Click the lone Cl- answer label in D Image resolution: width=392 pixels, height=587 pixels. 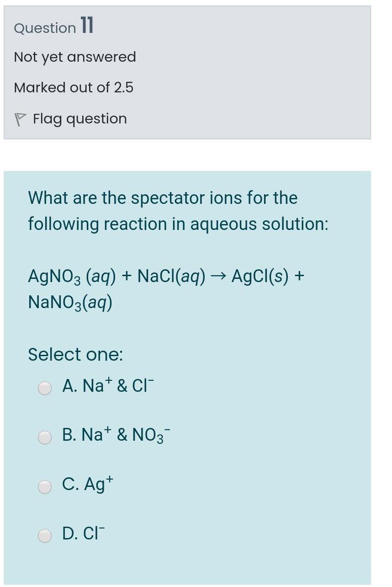point(84,534)
